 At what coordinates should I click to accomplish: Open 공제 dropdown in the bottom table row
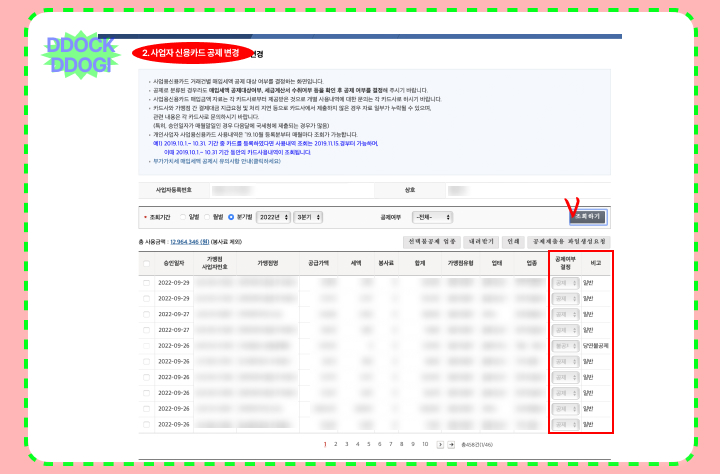[x=565, y=424]
